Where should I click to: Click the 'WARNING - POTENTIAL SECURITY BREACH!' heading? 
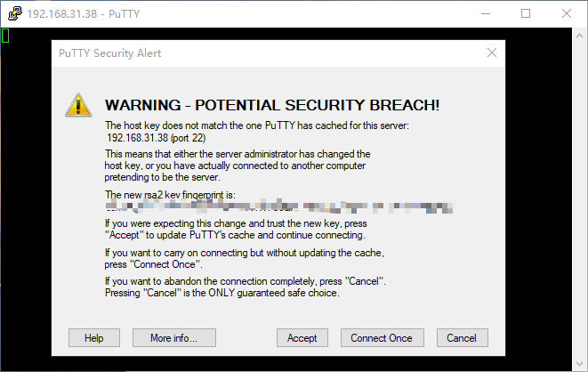point(272,105)
